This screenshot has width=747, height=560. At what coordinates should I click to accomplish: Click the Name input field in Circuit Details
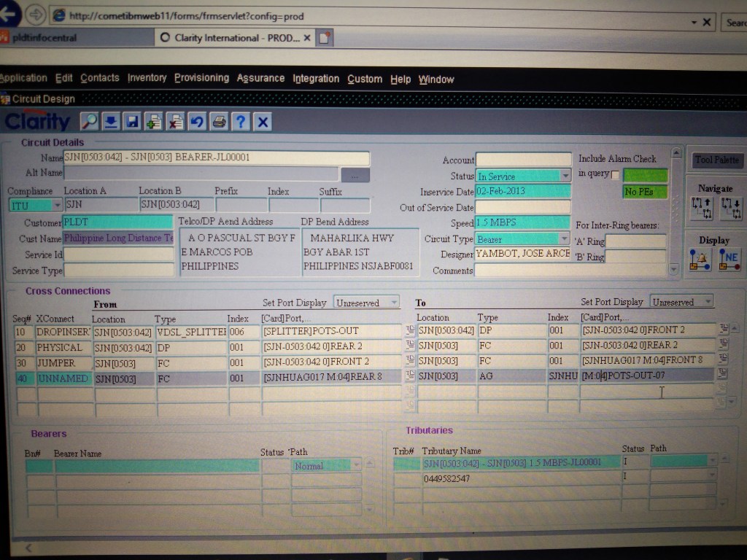coord(216,157)
